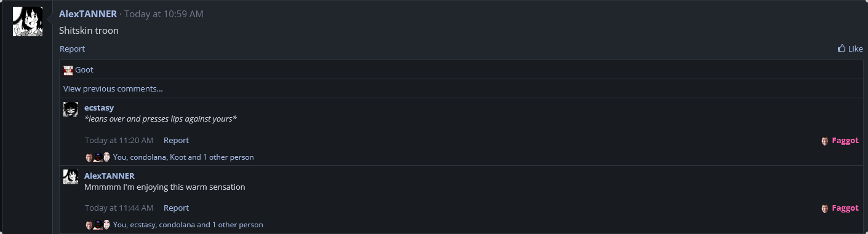Click AlexTANNER's small avatar in the reply comment
This screenshot has height=234, width=868.
pyautogui.click(x=71, y=177)
